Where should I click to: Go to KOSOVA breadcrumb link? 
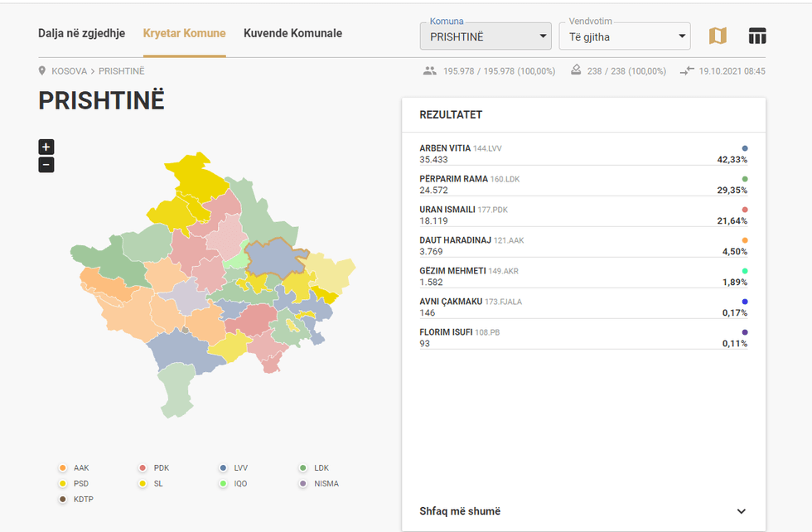click(69, 71)
